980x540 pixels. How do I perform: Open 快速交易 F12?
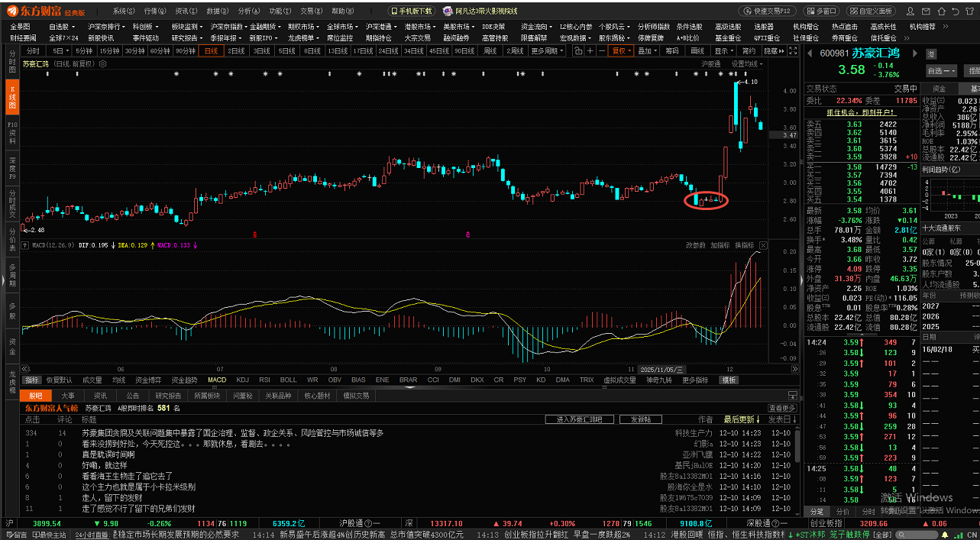768,11
